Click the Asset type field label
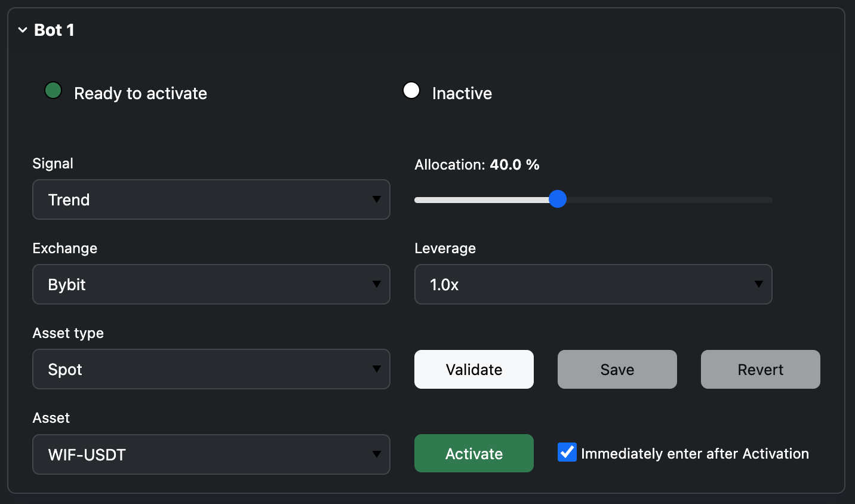Screen dimensions: 855x504 click(x=68, y=333)
